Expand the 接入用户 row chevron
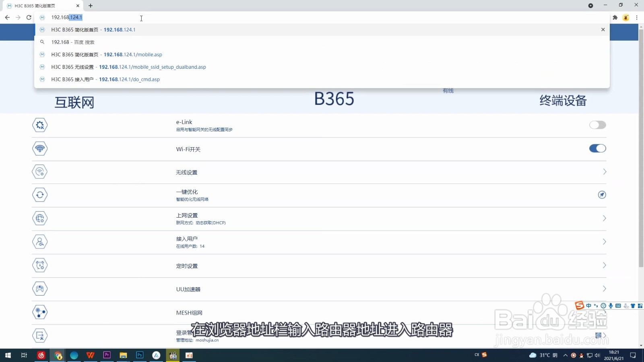This screenshot has height=362, width=644. [605, 242]
